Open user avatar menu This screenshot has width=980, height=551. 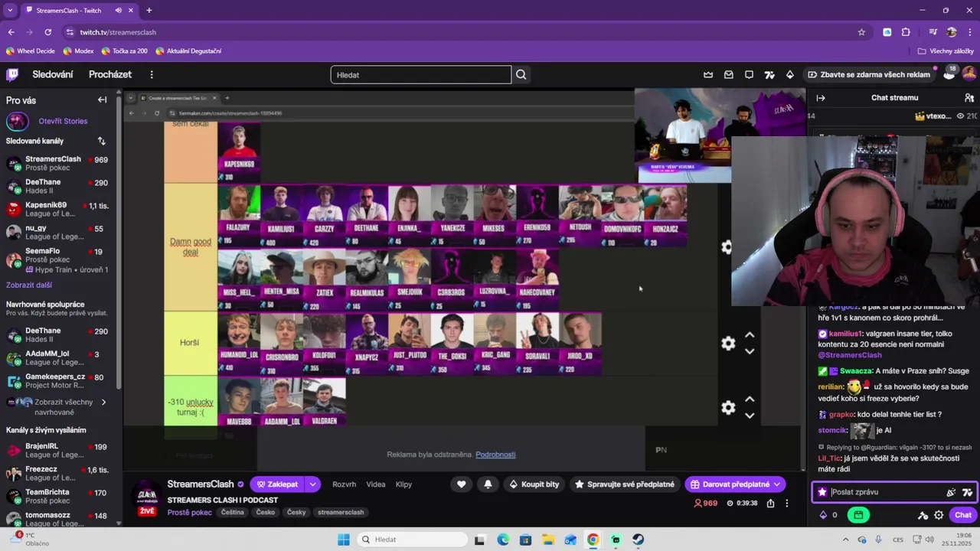969,74
